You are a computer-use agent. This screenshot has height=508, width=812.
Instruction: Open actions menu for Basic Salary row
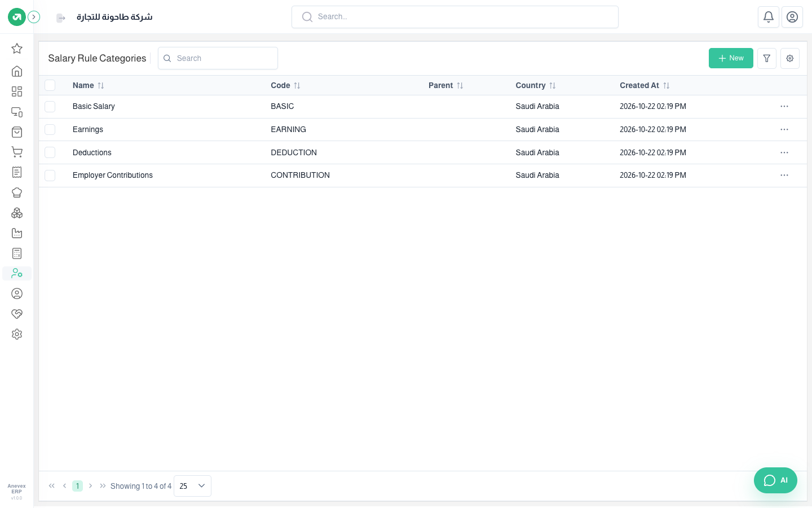[x=784, y=106]
